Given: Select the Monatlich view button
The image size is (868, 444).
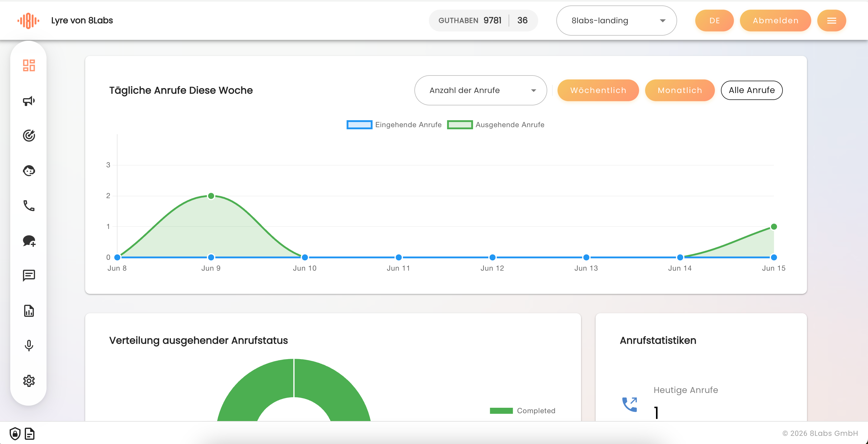Looking at the screenshot, I should pos(680,90).
